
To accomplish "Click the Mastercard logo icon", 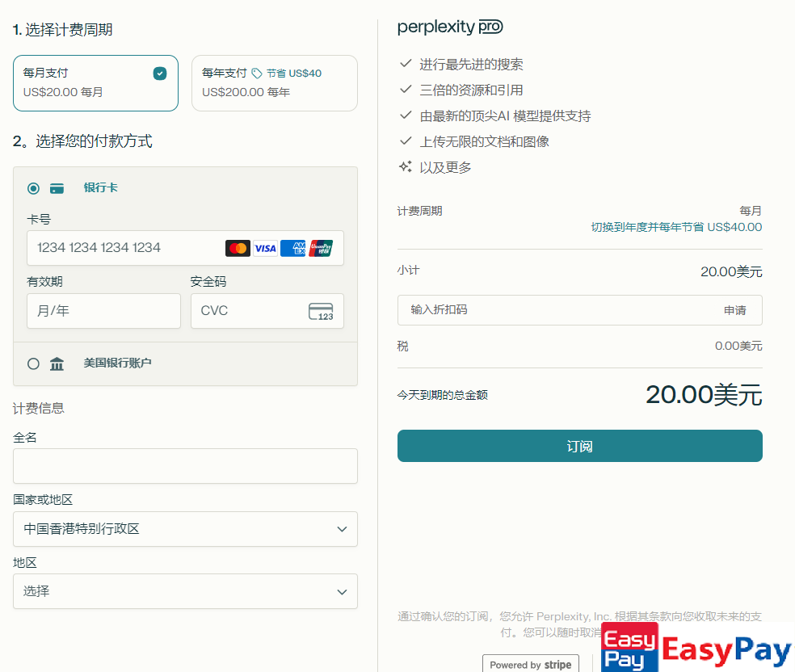I will [x=238, y=248].
